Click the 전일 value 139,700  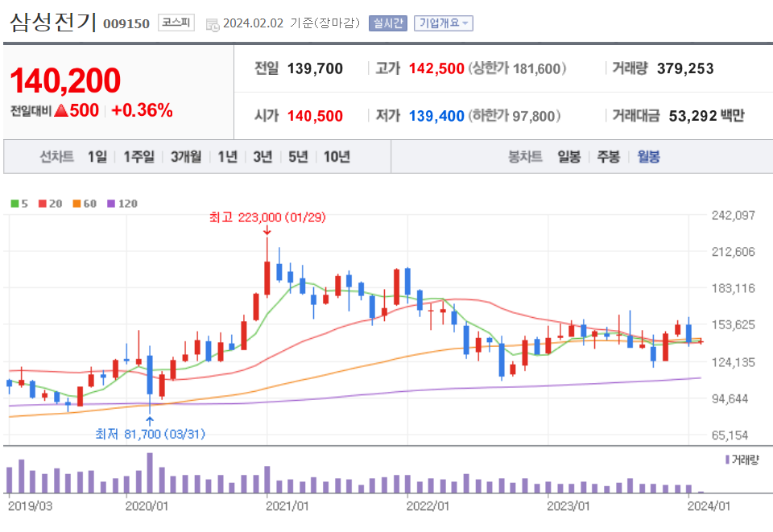(x=315, y=68)
